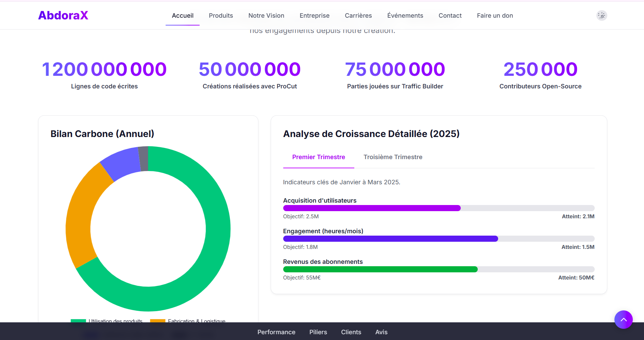Open the Accueil nav item

click(183, 16)
